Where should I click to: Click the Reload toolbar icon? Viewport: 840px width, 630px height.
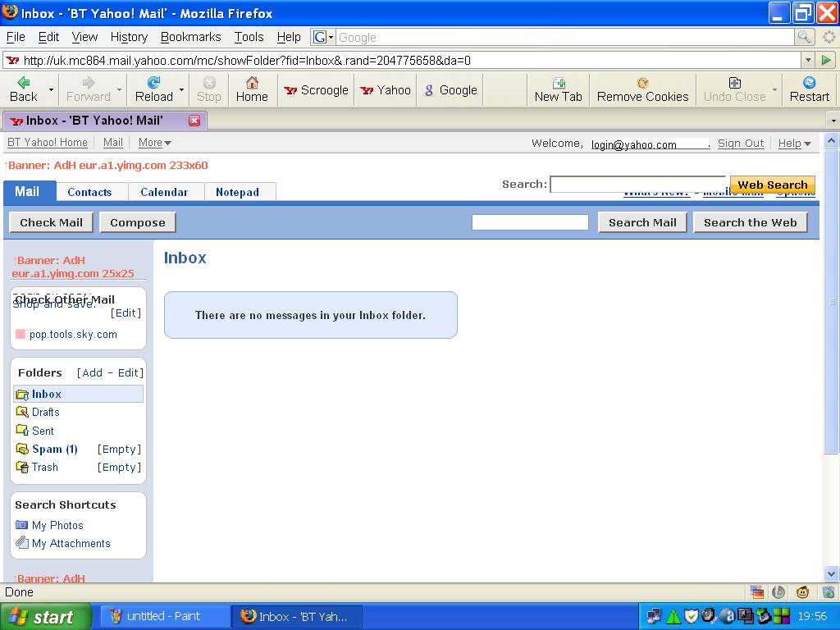point(153,83)
